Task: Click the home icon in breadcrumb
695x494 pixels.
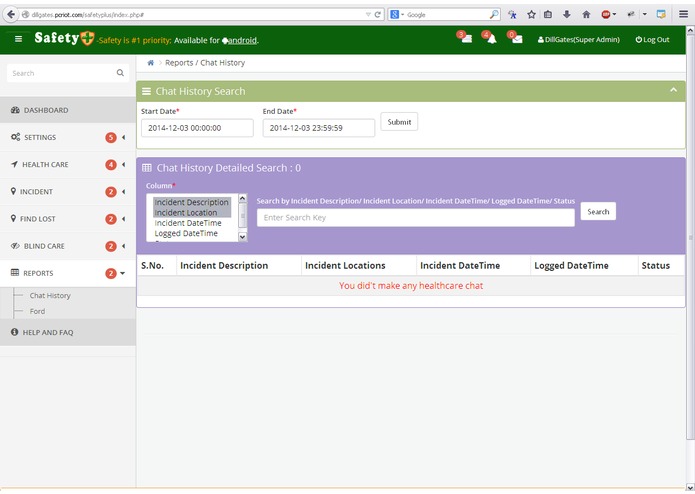Action: coord(151,63)
